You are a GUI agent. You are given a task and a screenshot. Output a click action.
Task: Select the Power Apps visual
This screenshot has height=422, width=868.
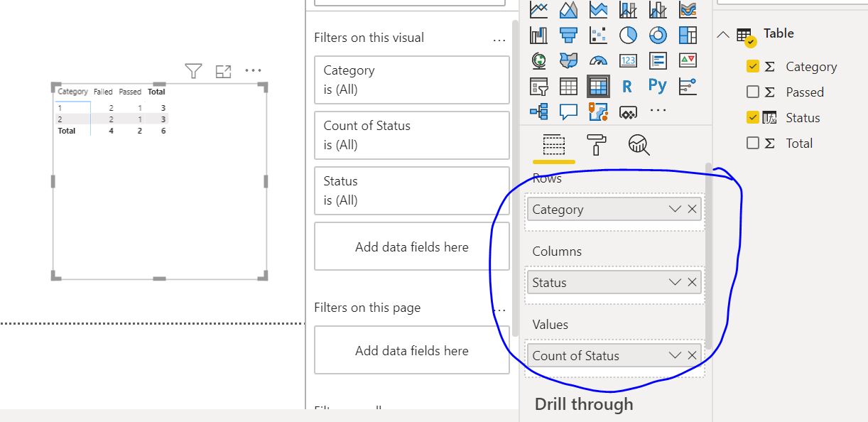click(628, 112)
